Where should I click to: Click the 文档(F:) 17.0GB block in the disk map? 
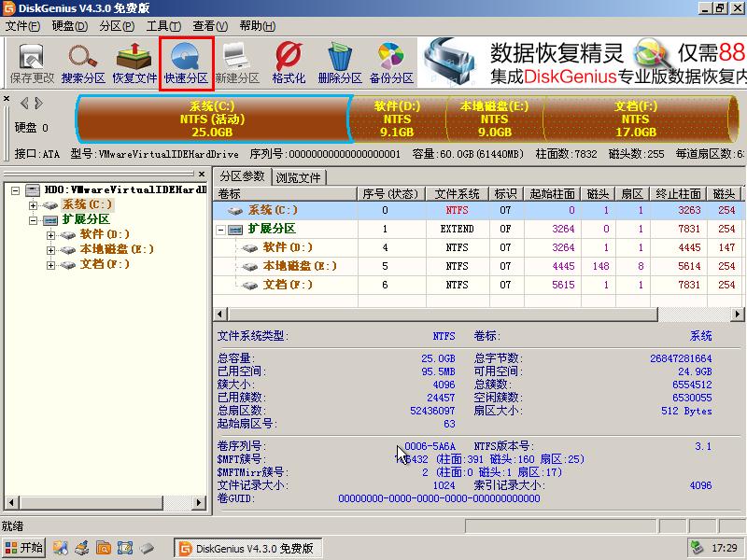(636, 119)
